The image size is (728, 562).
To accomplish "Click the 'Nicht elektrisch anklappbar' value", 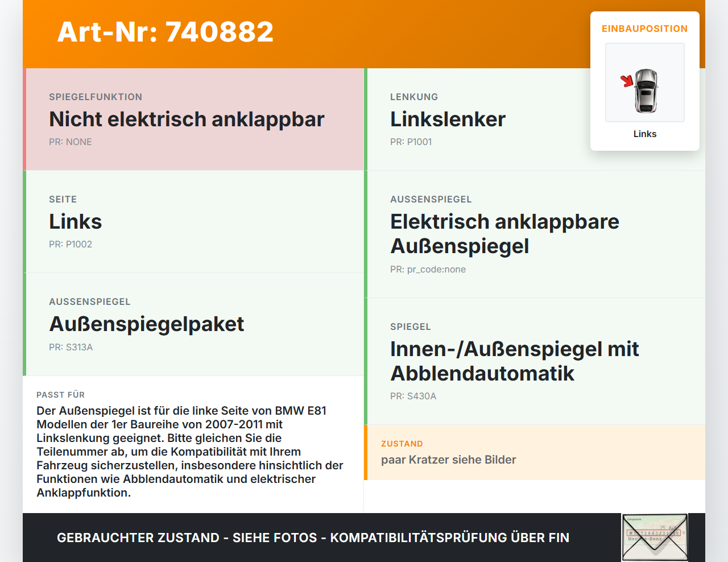I will click(187, 119).
